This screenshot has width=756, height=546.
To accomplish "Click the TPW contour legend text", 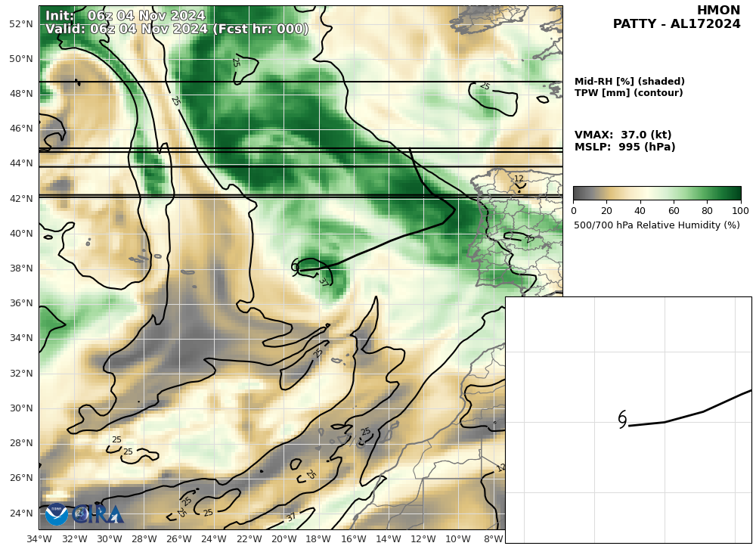I will pos(628,93).
